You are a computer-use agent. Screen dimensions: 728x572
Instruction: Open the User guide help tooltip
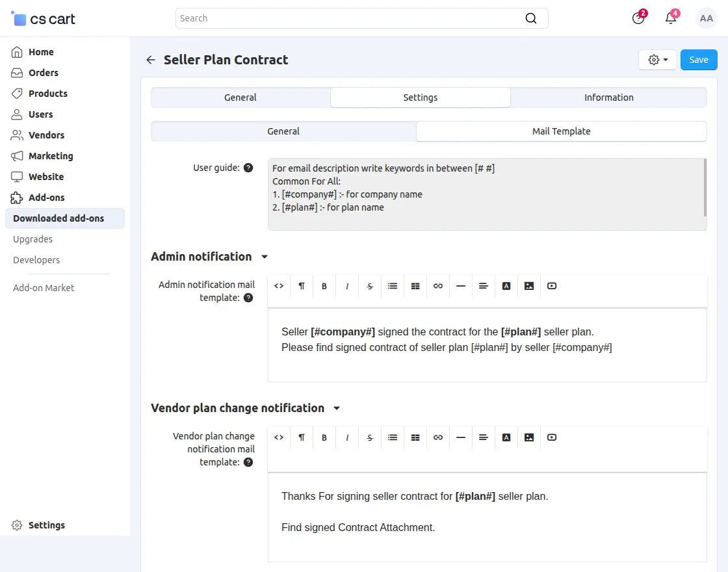click(248, 167)
